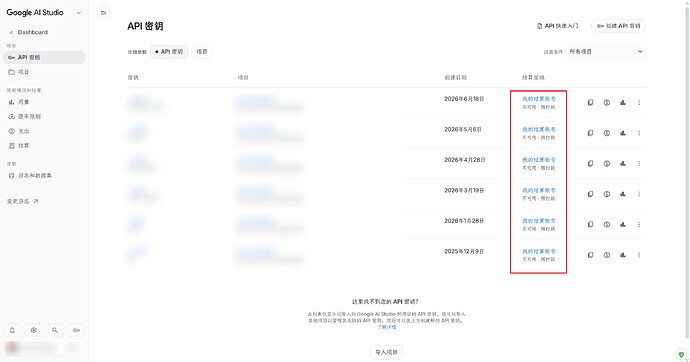The height and width of the screenshot is (362, 690).
Task: Collapse the sidebar with the panel toggle
Action: click(103, 13)
